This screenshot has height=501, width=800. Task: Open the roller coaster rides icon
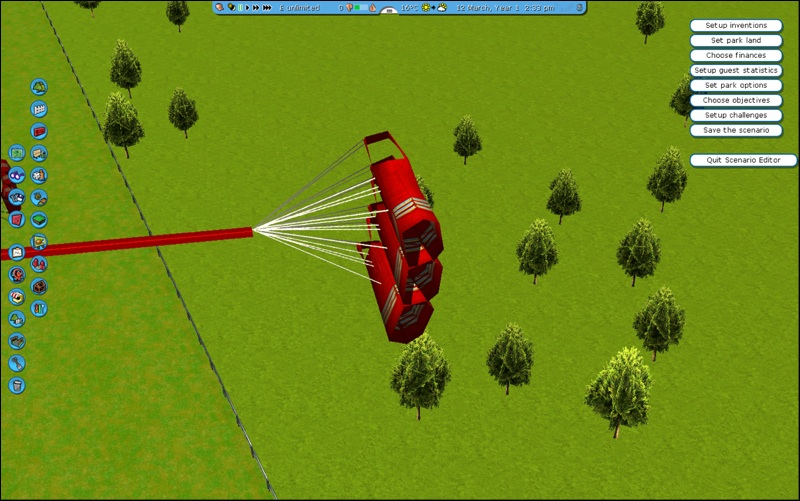coord(17,274)
